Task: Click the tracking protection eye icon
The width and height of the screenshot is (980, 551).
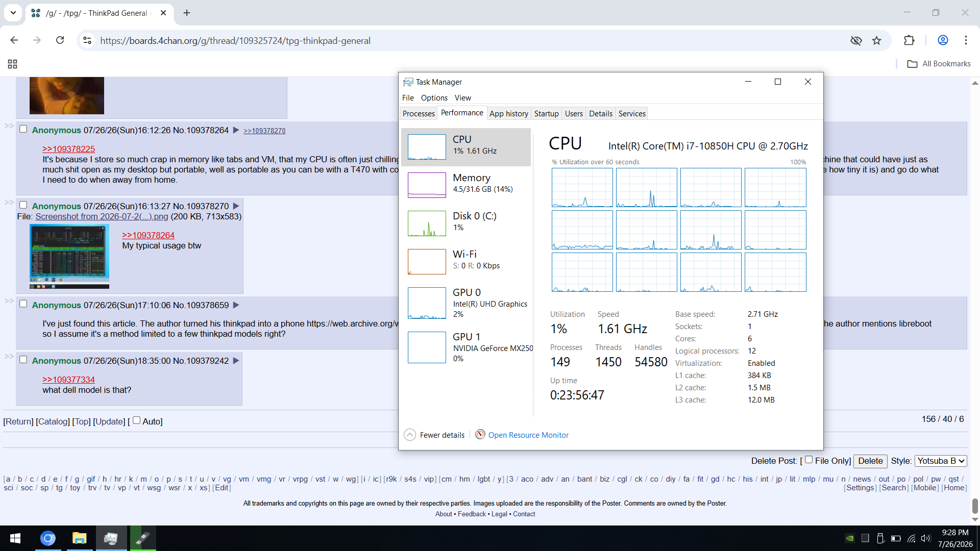Action: [x=856, y=40]
